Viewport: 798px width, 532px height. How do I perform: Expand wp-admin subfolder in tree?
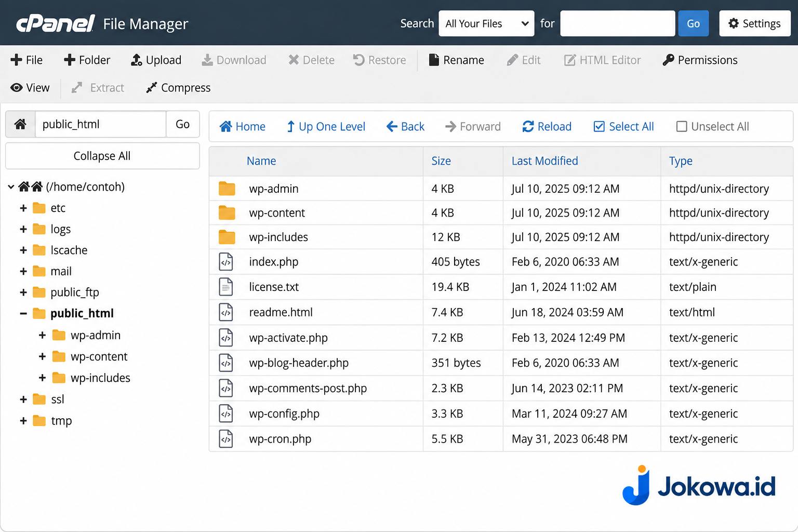(x=43, y=335)
